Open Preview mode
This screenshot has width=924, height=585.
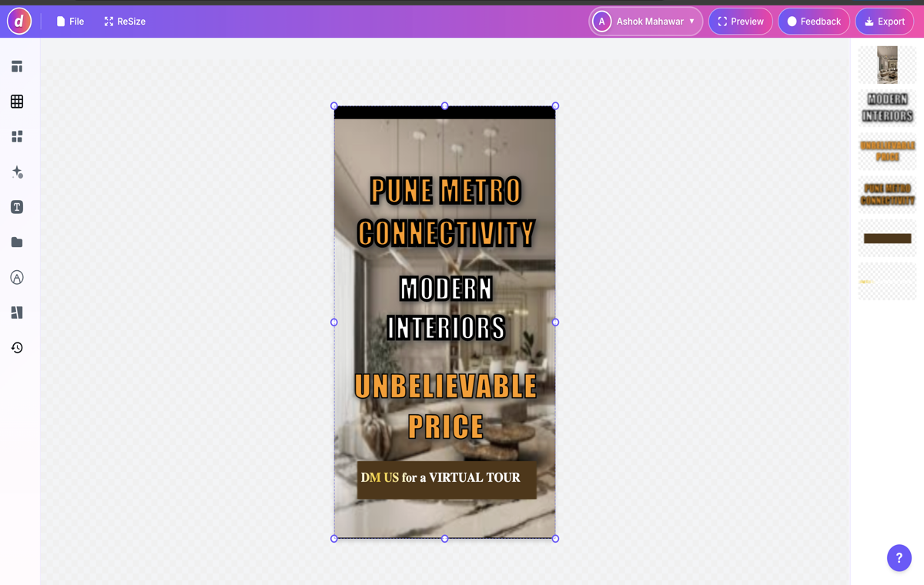click(740, 21)
